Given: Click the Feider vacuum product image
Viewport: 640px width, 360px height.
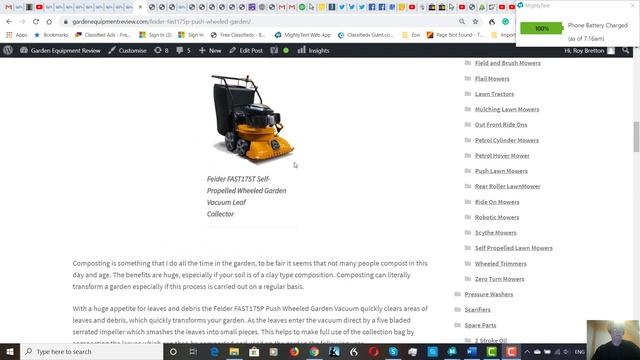Looking at the screenshot, I should (253, 119).
